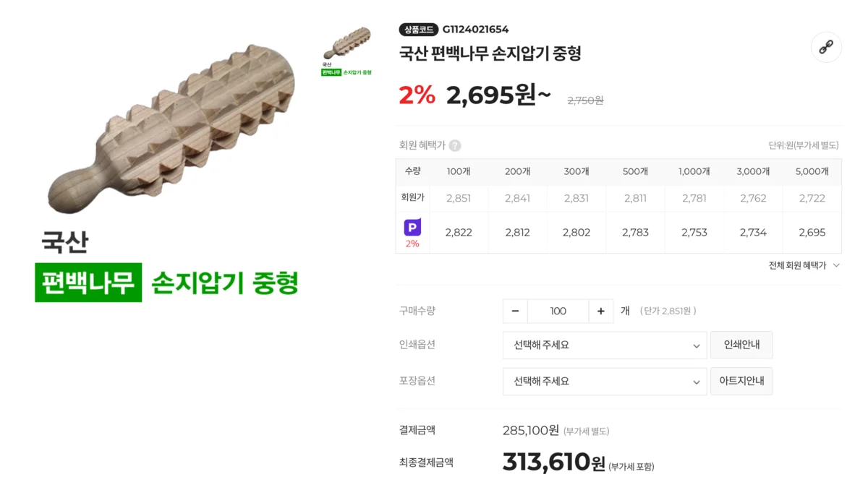Click the 아트지안내 button
Viewport: 868px width, 503px height.
(x=741, y=381)
